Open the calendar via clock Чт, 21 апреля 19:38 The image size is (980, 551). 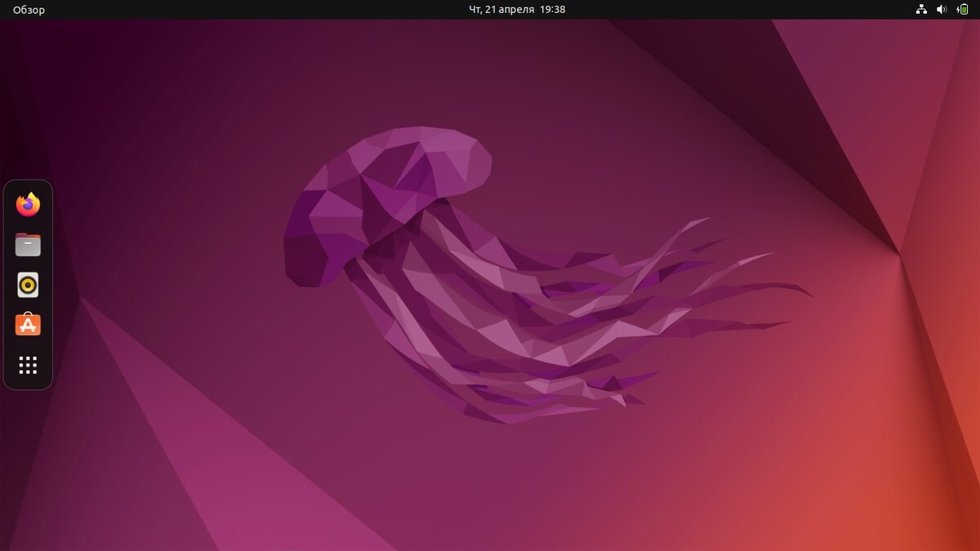517,10
